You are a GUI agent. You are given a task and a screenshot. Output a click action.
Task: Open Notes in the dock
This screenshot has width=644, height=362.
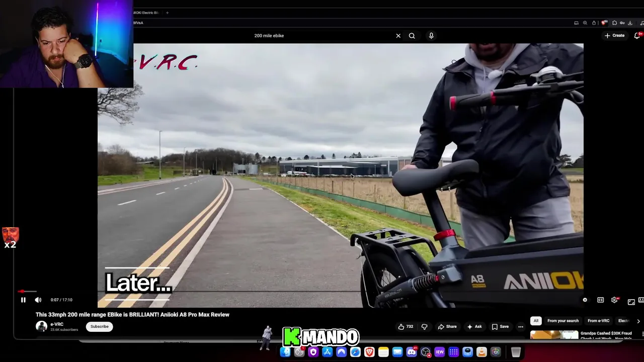click(383, 352)
